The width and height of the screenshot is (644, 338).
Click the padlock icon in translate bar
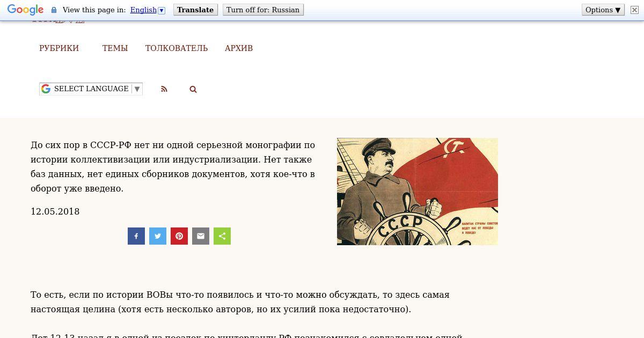[54, 10]
